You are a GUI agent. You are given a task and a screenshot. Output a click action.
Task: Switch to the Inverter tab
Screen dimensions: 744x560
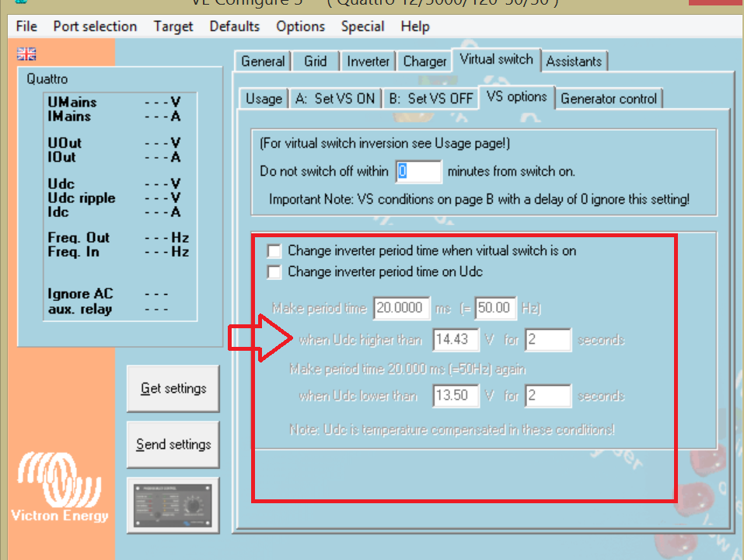coord(369,61)
